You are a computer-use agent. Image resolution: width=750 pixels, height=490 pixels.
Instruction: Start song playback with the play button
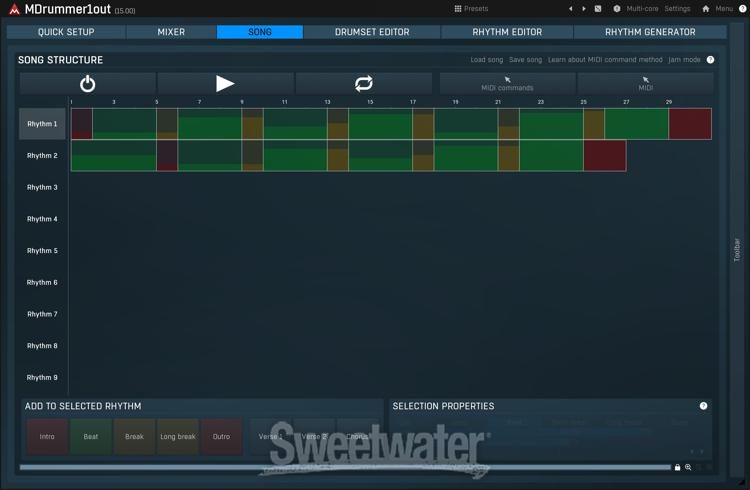(225, 84)
